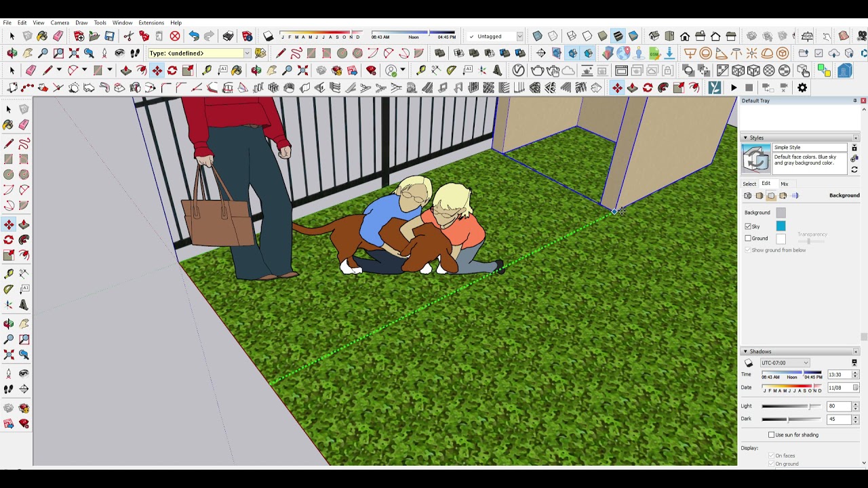Click the shadow Date input field 11/08

[x=840, y=388]
